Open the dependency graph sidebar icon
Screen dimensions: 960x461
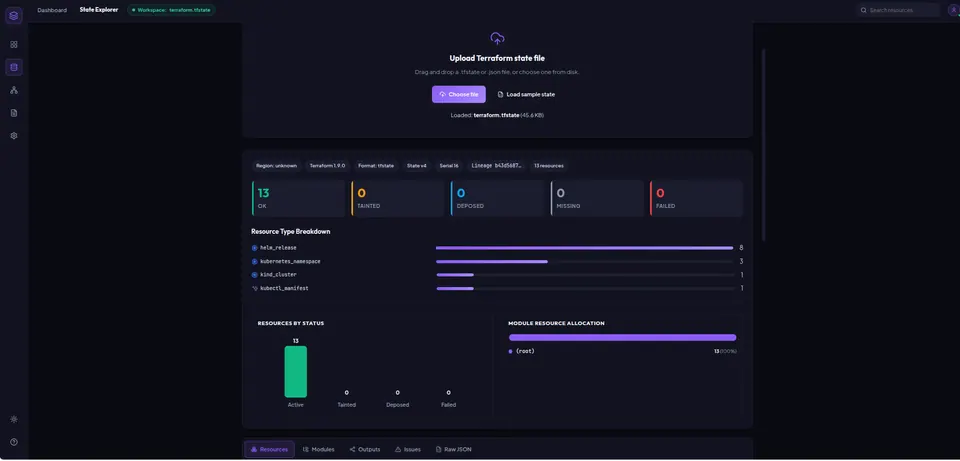pos(14,90)
